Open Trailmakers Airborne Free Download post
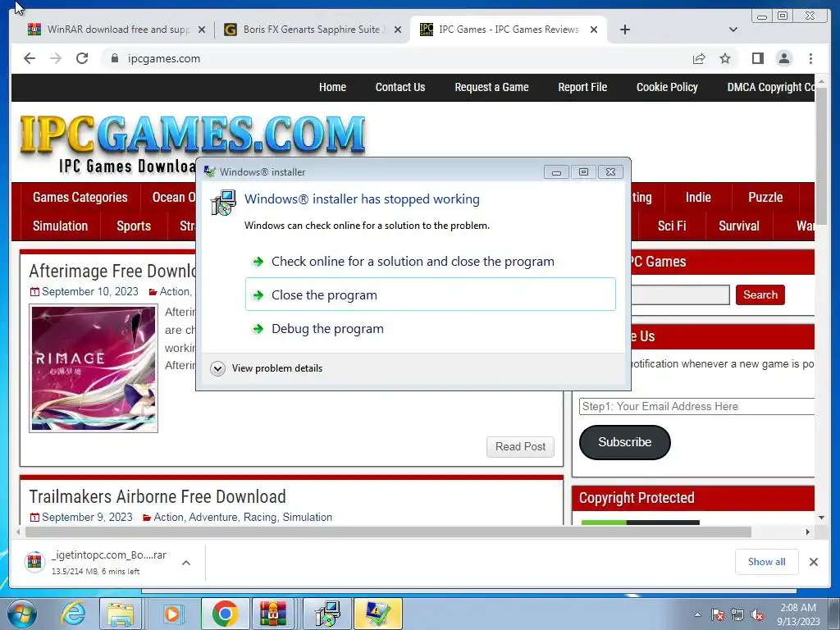The height and width of the screenshot is (630, 840). (x=157, y=496)
